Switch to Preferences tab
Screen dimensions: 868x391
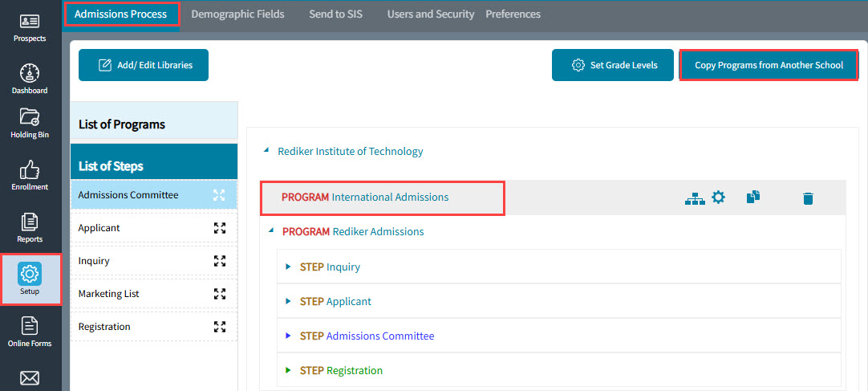[513, 14]
